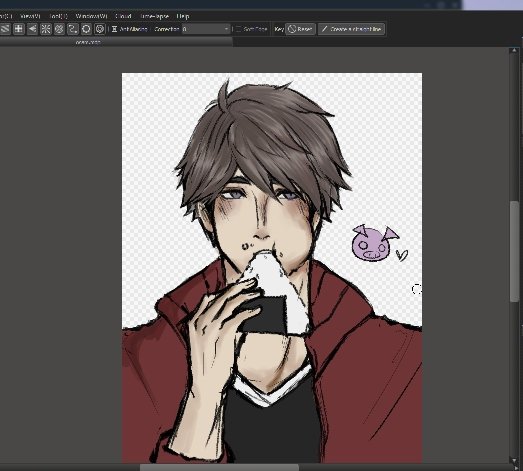Toggle the AntiAliasing checkbox

pos(114,29)
